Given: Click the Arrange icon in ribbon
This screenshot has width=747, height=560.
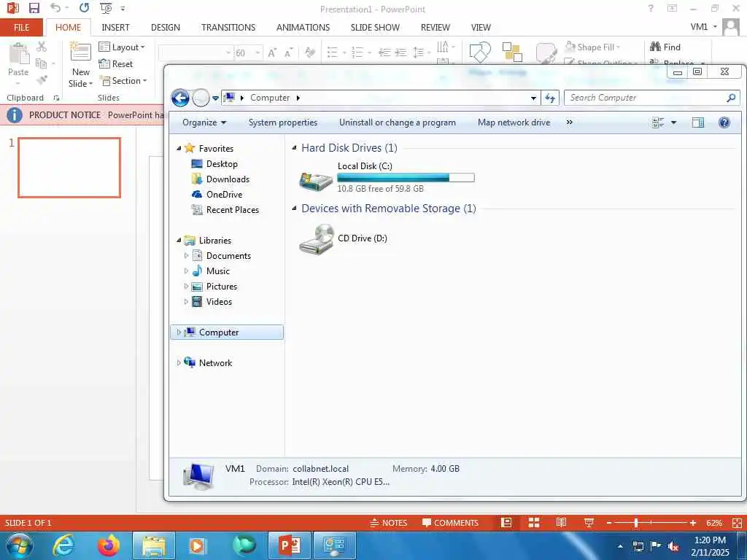Looking at the screenshot, I should [512, 52].
